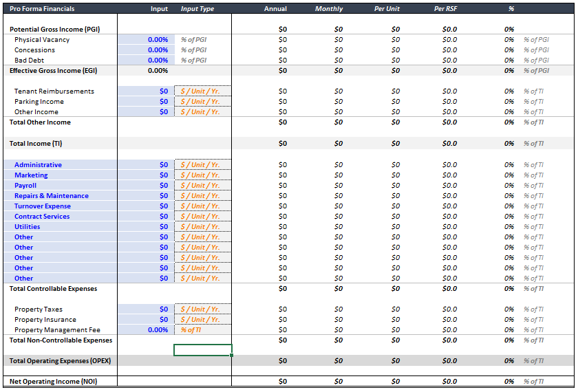
Task: Select the Contract Services label cell
Action: point(61,216)
